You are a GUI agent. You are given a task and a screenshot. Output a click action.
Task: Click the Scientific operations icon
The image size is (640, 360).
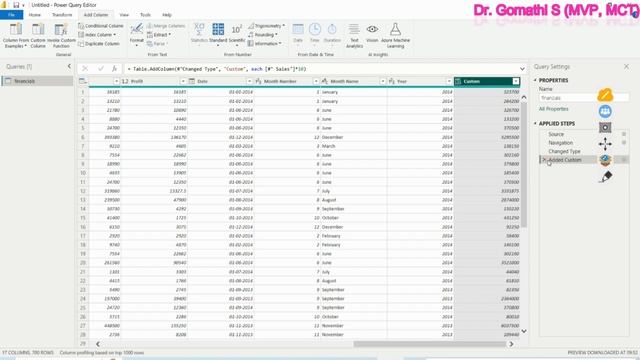click(237, 29)
